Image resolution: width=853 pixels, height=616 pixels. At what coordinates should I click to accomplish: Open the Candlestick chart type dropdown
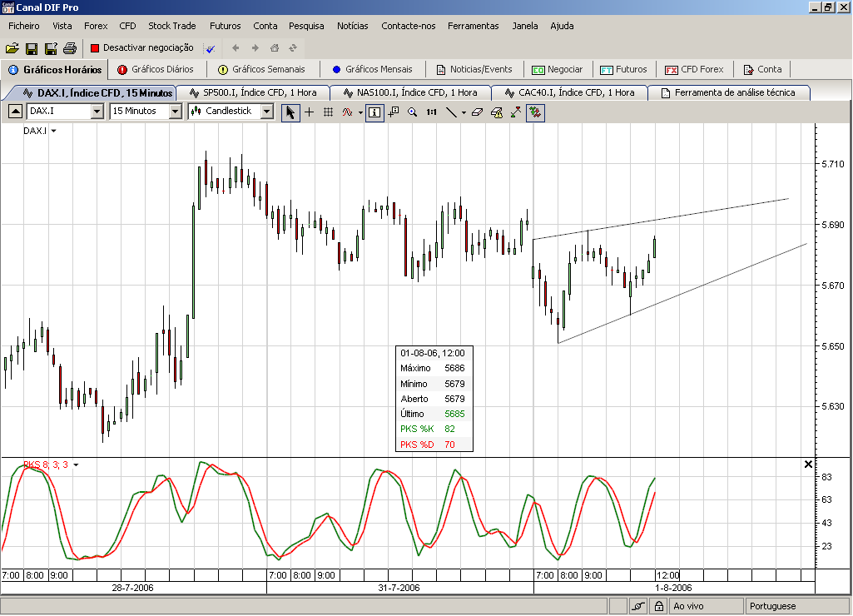click(266, 112)
